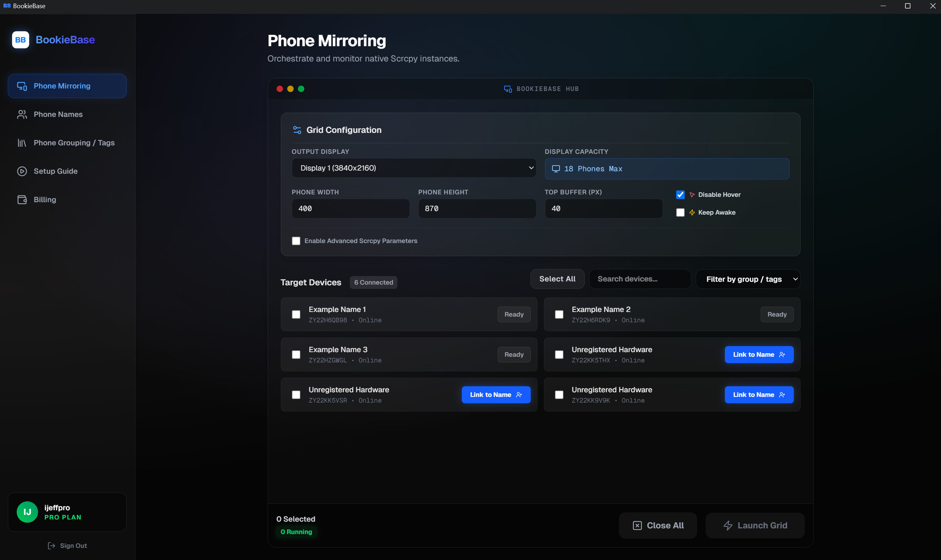Image resolution: width=941 pixels, height=560 pixels.
Task: Click the monitor icon in Display Capacity
Action: [x=556, y=169]
